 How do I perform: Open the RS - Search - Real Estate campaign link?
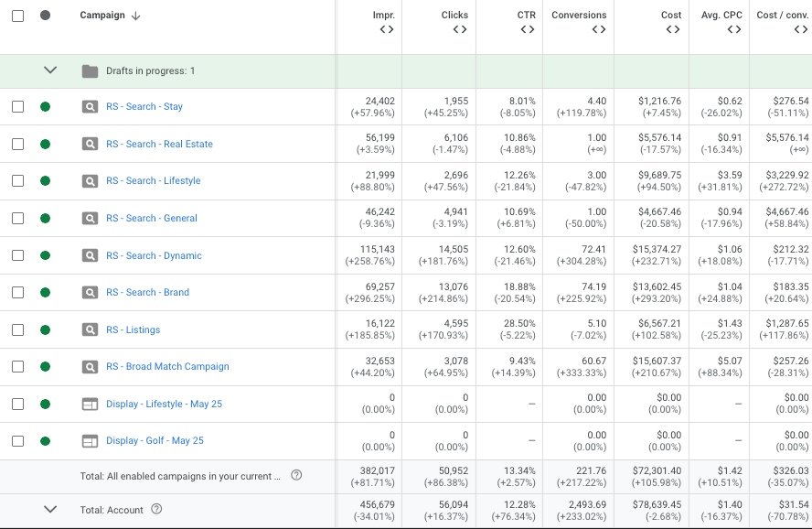tap(159, 144)
